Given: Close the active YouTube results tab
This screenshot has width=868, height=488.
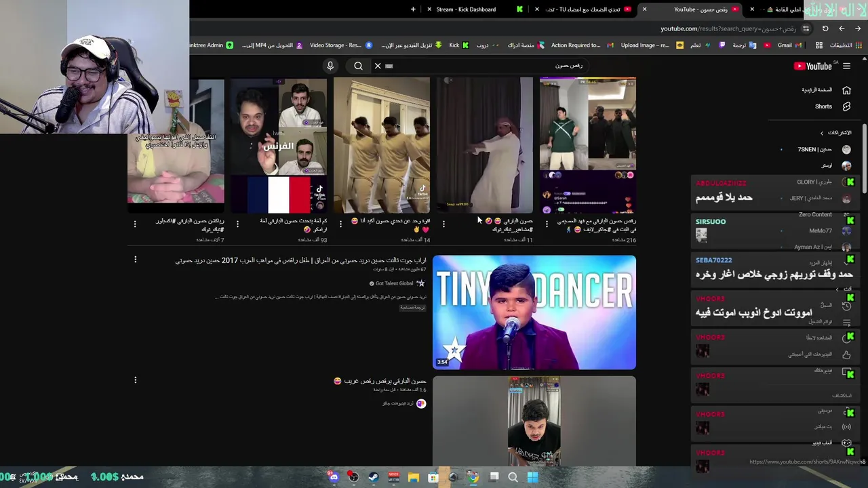Looking at the screenshot, I should coord(644,9).
